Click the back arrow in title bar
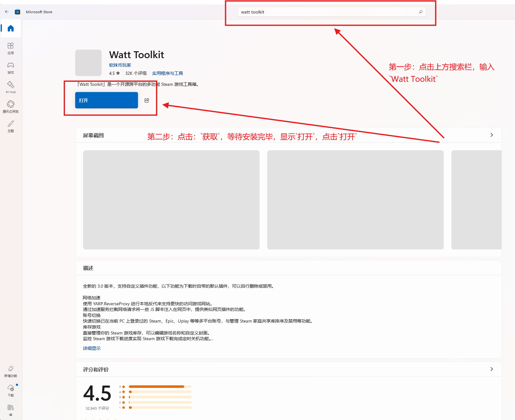 [7, 12]
